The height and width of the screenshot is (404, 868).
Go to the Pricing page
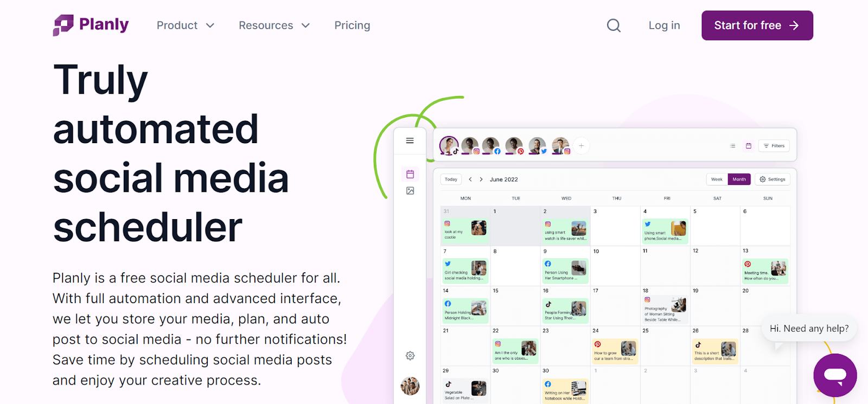352,25
